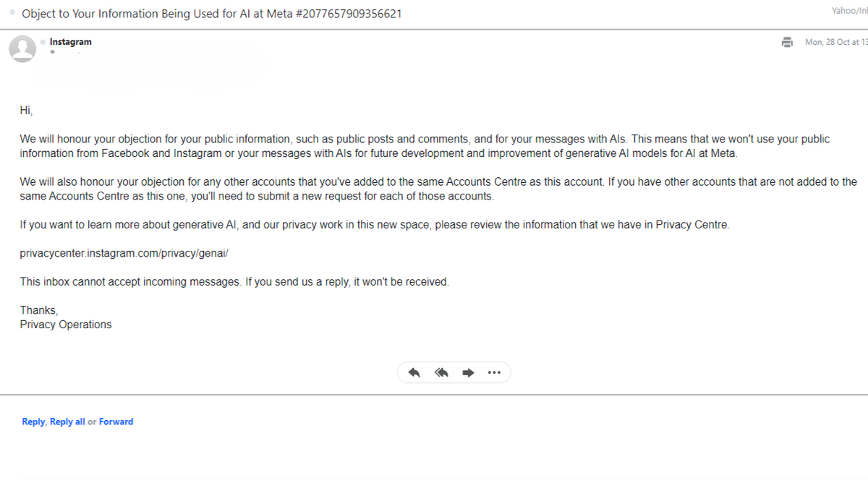Click the "This inbox cannot accept incoming messages" line

coord(234,281)
